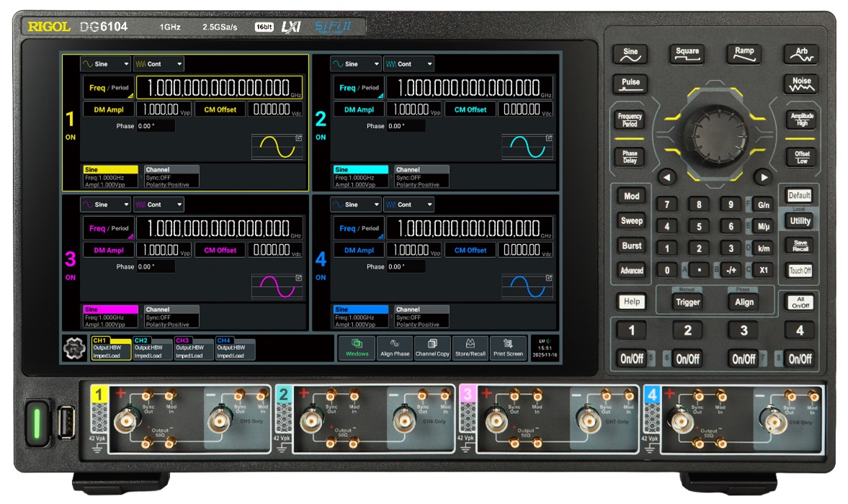
Task: Expand channel 1 waveform preview thumbnail
Action: 277,146
